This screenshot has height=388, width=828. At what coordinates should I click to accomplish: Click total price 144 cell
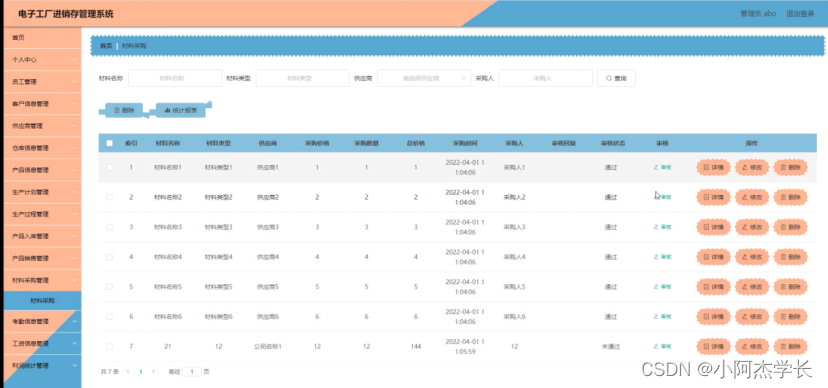(416, 346)
